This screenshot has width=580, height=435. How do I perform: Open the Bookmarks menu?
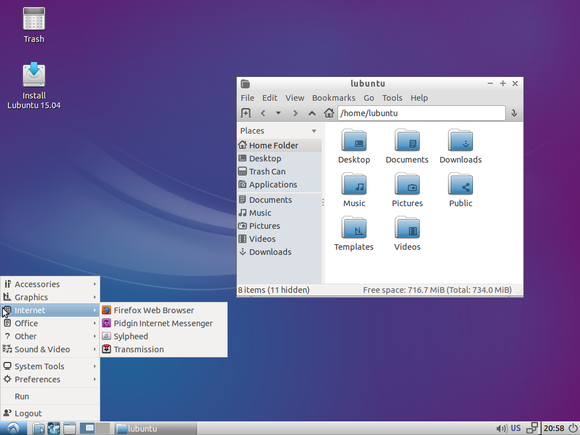coord(333,98)
